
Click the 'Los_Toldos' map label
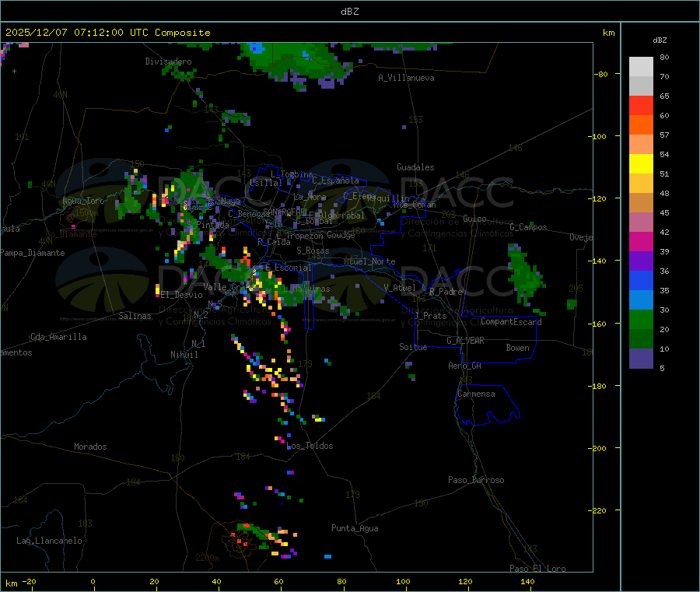pyautogui.click(x=310, y=446)
